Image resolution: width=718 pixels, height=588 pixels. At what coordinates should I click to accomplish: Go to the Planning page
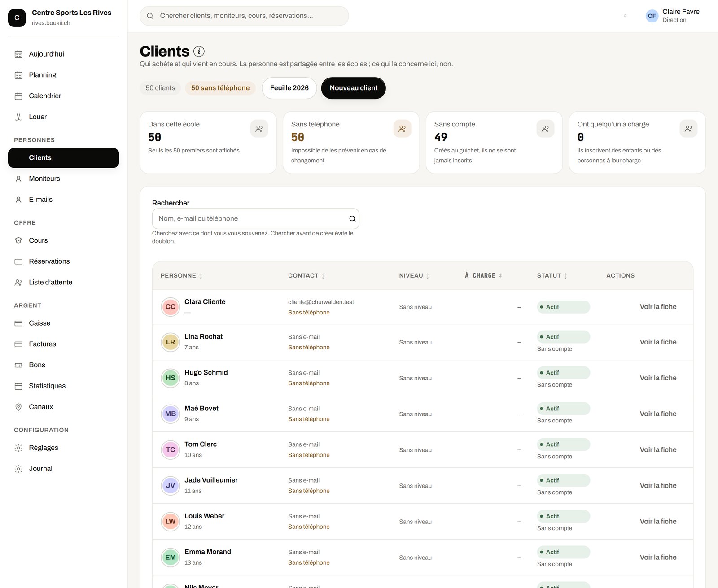coord(63,75)
